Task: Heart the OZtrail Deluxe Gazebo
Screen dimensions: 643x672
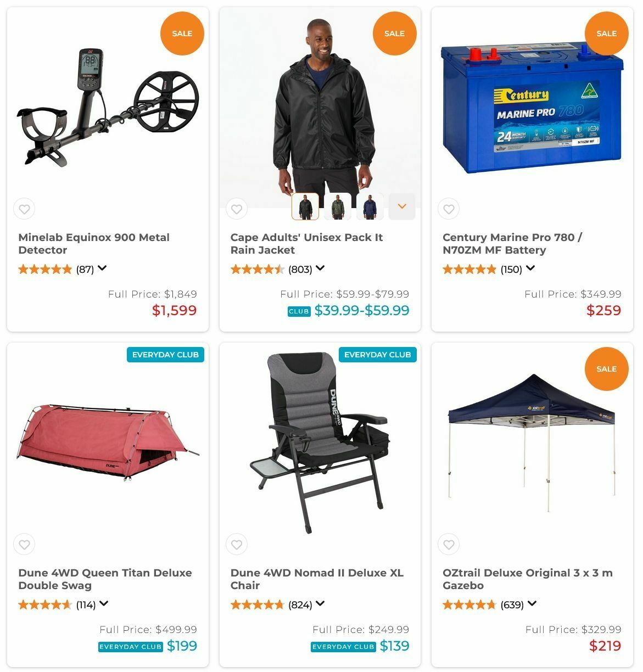Action: [x=449, y=545]
